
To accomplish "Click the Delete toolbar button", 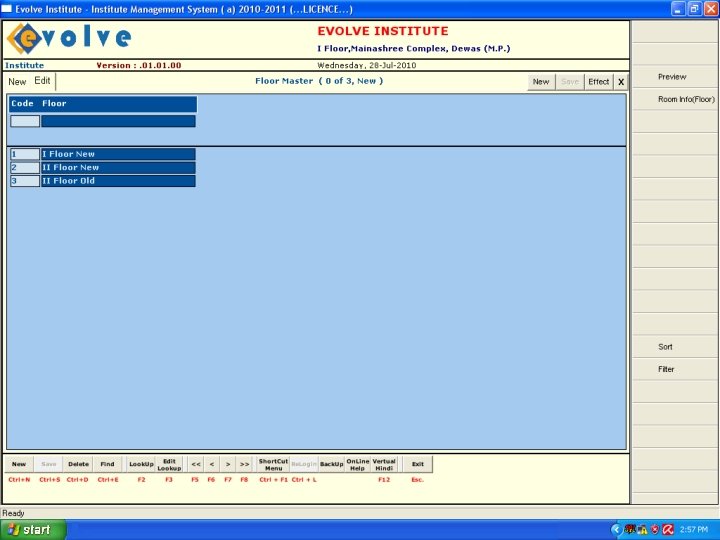I will tap(78, 464).
